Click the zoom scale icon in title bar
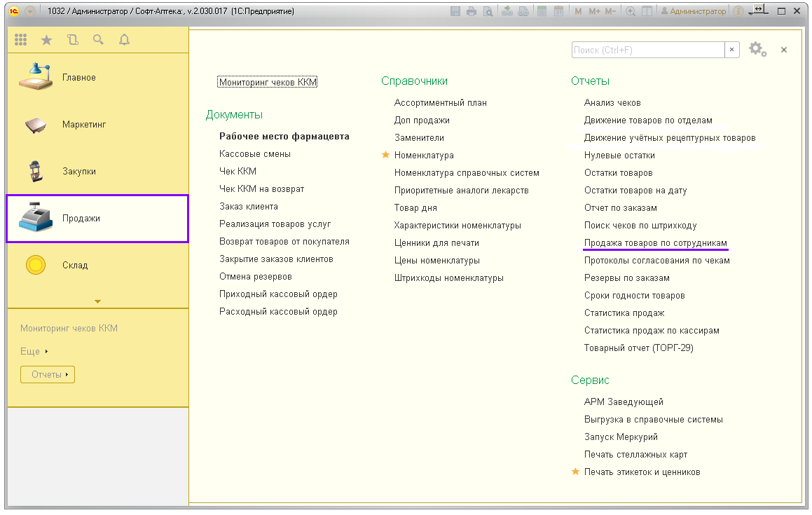Image resolution: width=812 pixels, height=515 pixels. click(631, 11)
